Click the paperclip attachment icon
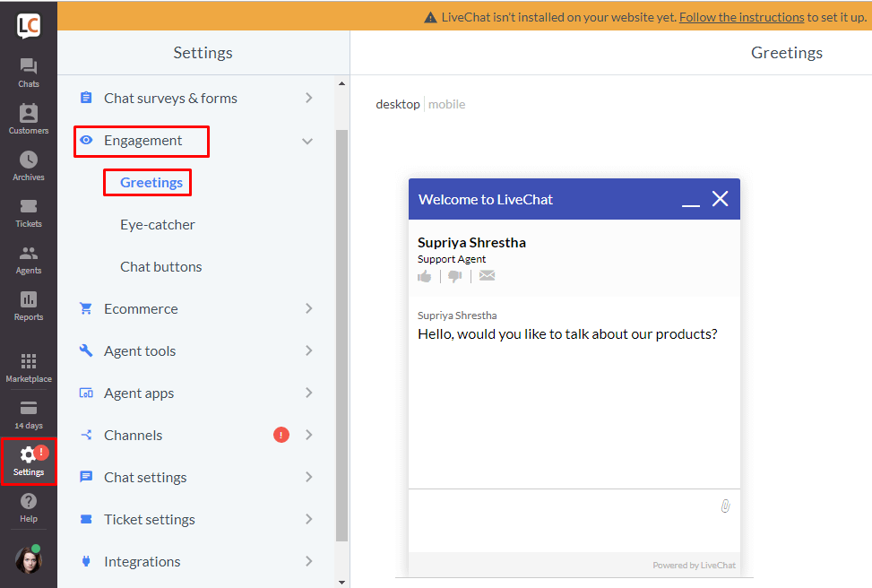This screenshot has height=588, width=872. (x=725, y=506)
